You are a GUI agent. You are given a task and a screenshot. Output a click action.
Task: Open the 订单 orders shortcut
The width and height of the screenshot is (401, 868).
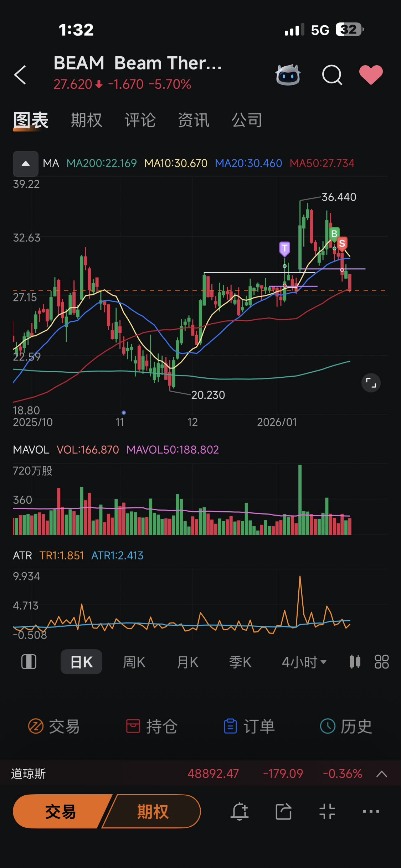click(249, 727)
